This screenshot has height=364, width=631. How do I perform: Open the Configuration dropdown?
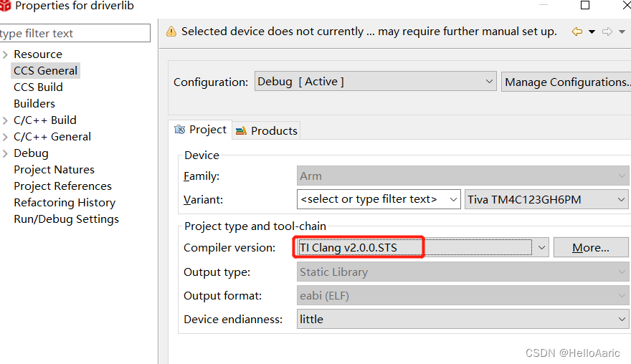[489, 82]
